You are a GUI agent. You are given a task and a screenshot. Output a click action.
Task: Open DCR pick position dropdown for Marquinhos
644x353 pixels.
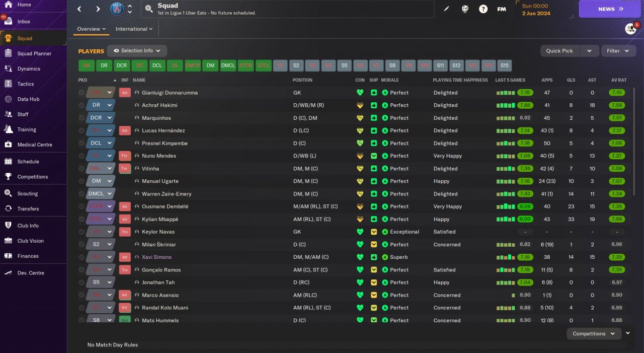(x=100, y=118)
